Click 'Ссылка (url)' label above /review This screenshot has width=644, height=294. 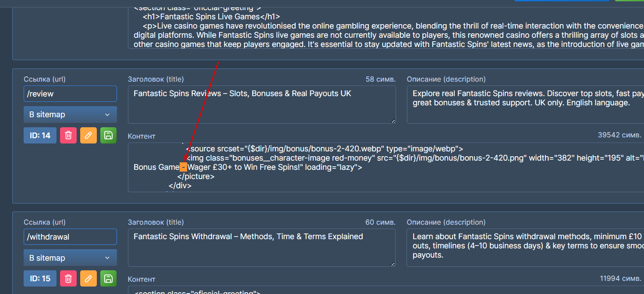45,79
